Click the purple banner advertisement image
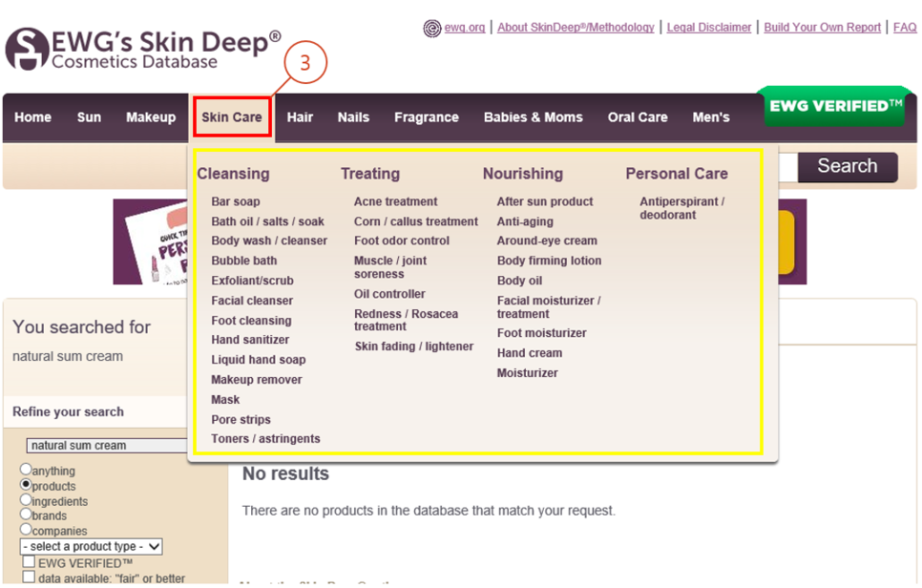This screenshot has width=922, height=588. pyautogui.click(x=150, y=241)
